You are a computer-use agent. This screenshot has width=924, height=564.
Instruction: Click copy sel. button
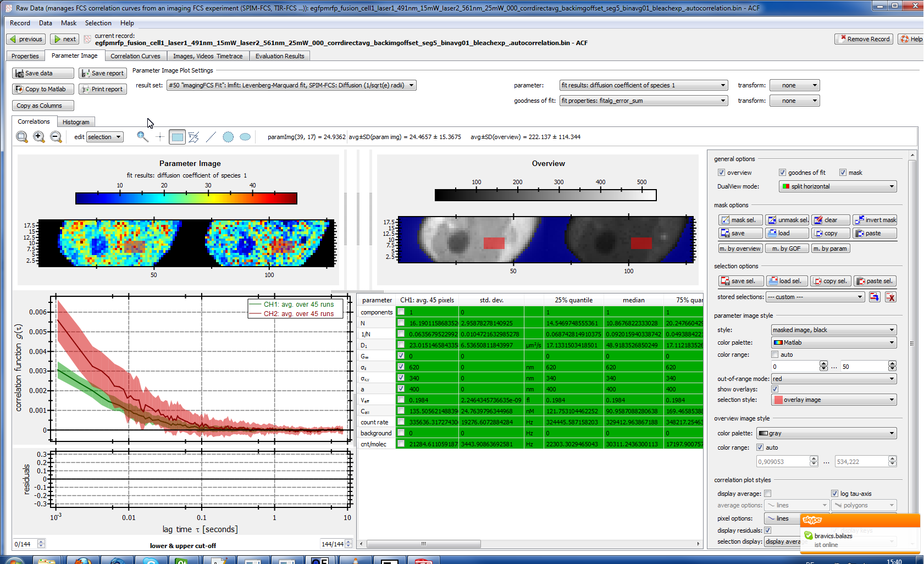pyautogui.click(x=831, y=281)
